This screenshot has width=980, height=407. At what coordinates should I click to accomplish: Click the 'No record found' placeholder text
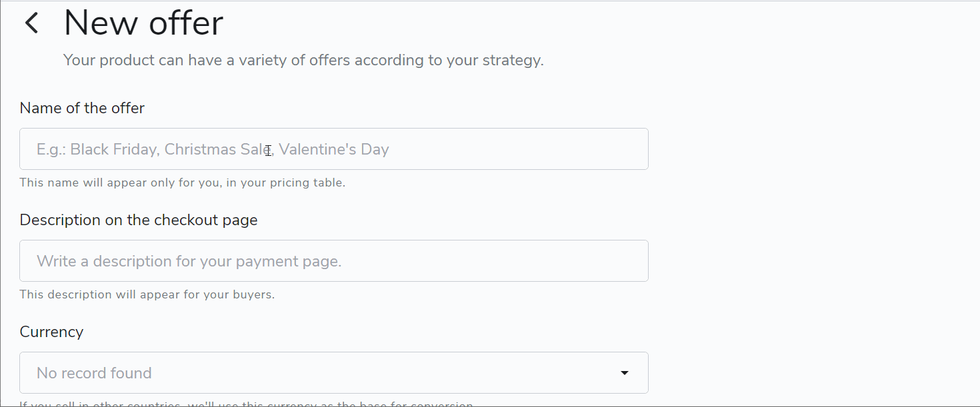pos(94,373)
